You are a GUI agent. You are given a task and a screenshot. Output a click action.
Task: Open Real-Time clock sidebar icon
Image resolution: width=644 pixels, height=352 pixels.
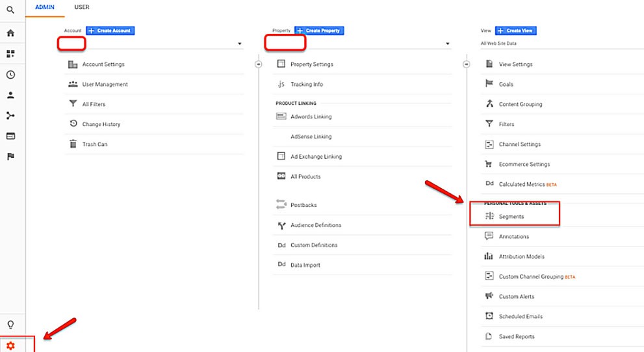[x=10, y=74]
